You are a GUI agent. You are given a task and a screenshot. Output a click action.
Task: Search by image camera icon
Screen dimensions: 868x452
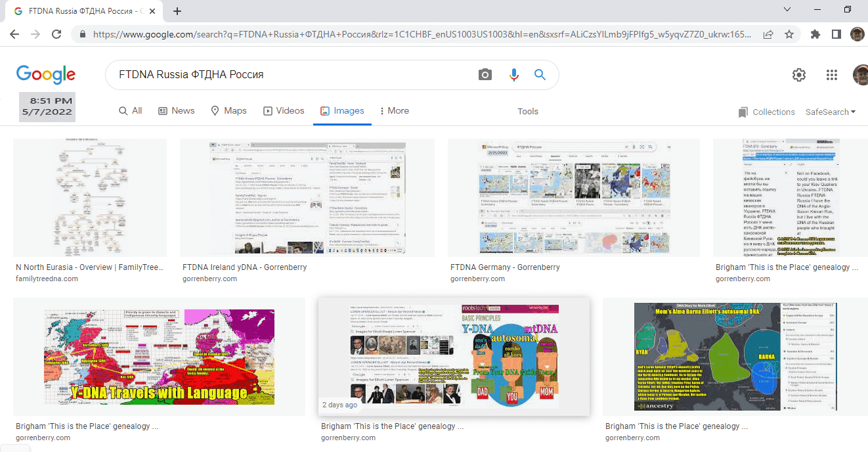[485, 75]
